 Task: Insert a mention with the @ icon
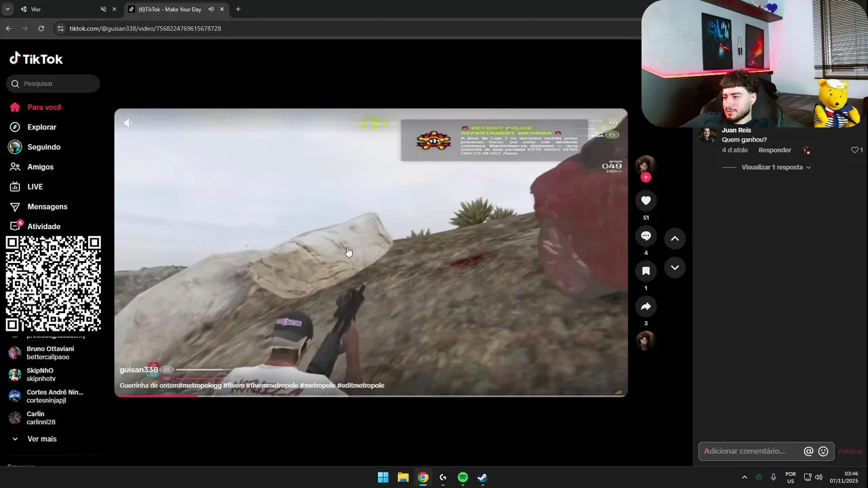pos(808,451)
